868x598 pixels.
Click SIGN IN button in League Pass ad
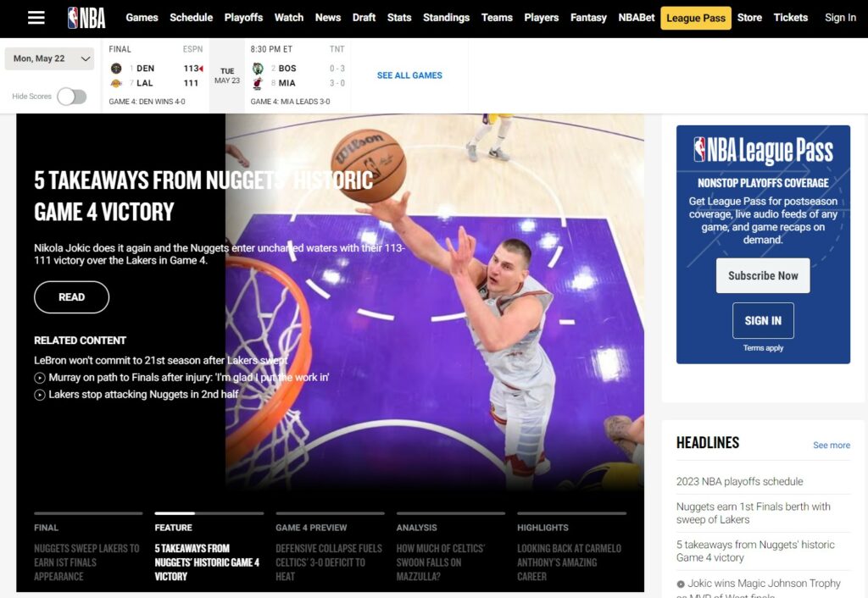click(x=763, y=320)
